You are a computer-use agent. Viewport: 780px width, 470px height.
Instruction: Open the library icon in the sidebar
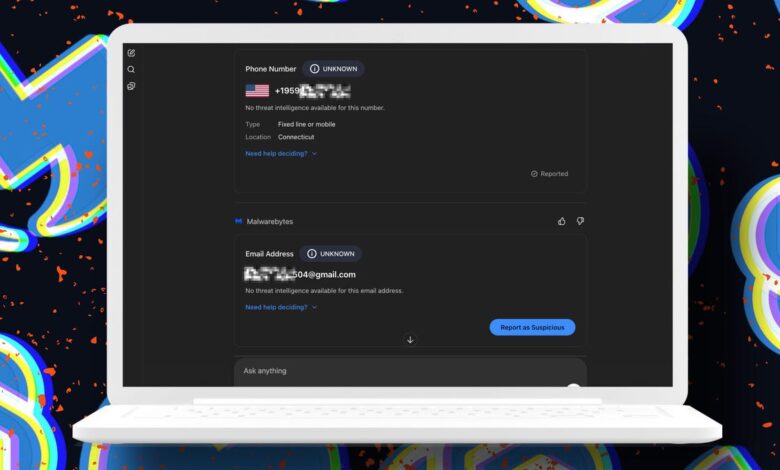tap(131, 86)
